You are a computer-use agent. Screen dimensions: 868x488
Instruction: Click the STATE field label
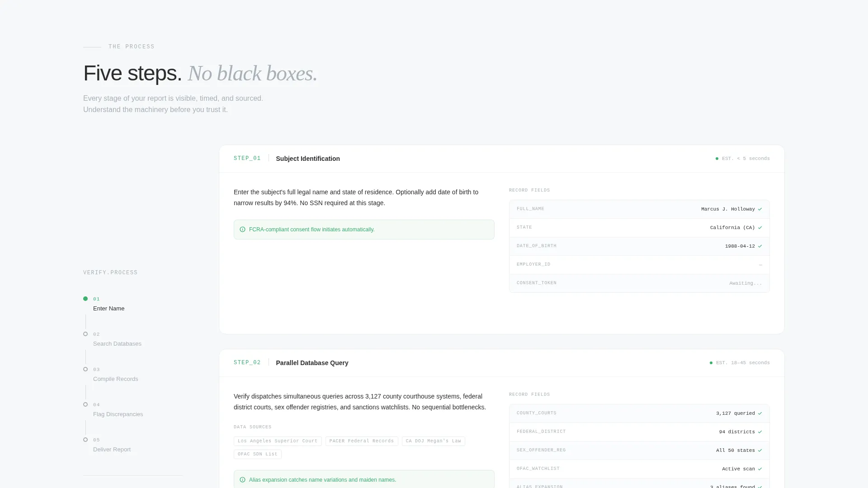point(524,228)
